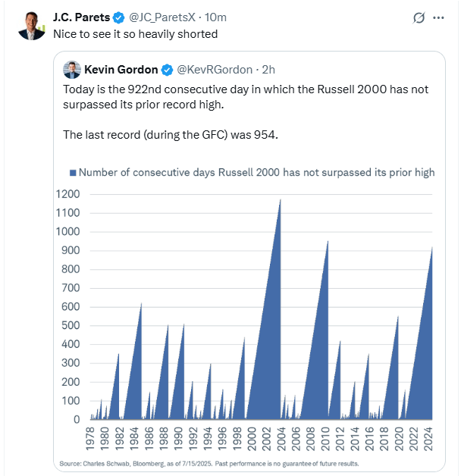Open the Russell 2000 chart image
Screen dimensions: 461x476
click(x=249, y=315)
